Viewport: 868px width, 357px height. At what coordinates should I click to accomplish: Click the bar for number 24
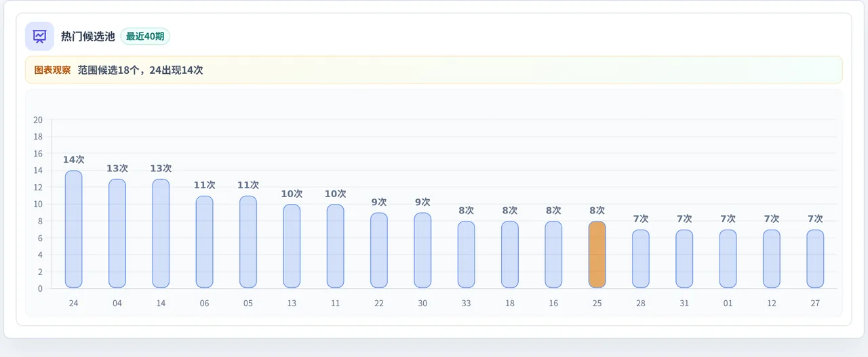74,229
